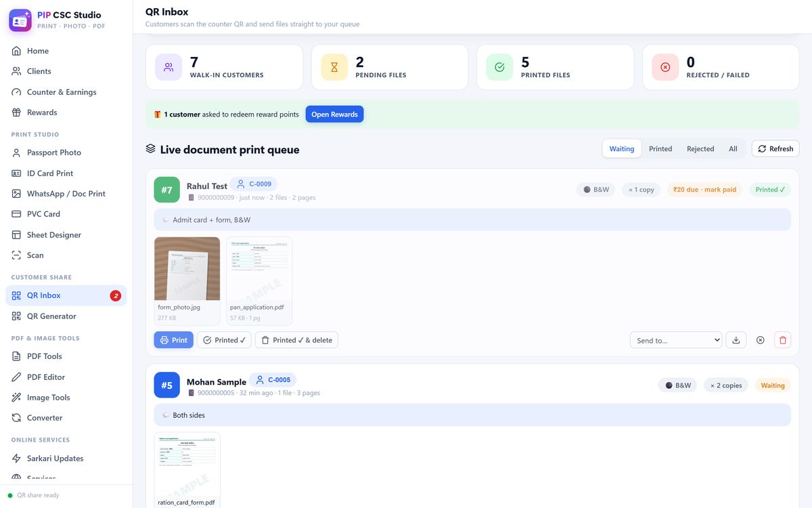
Task: Click the × 1 copy chip
Action: click(x=641, y=190)
